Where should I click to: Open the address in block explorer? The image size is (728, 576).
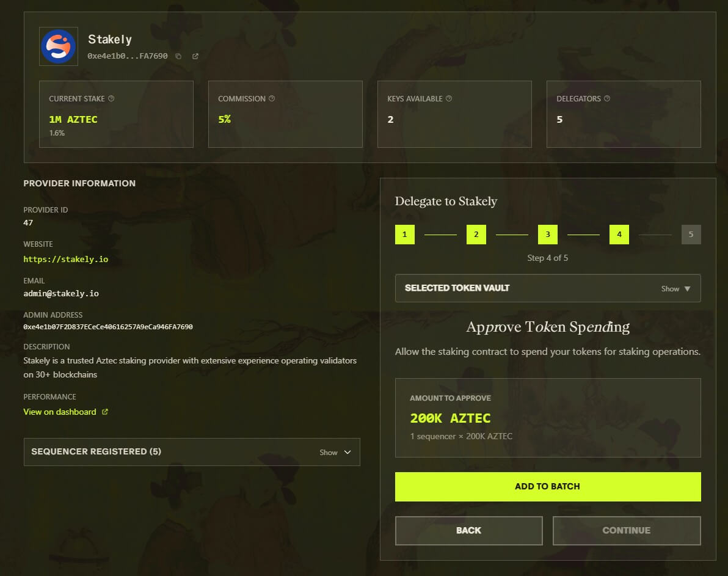195,56
